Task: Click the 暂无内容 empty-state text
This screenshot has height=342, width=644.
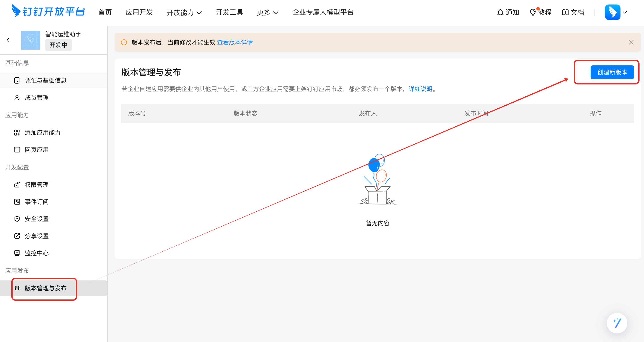Action: point(378,223)
